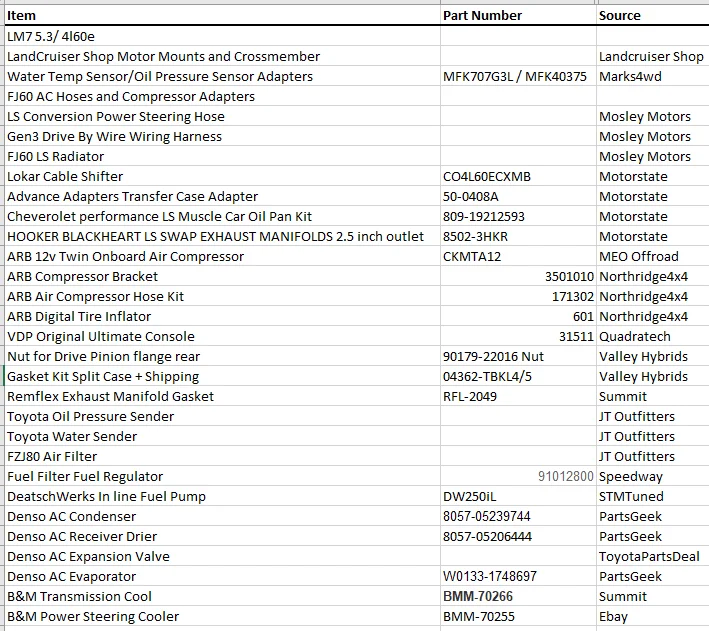This screenshot has width=709, height=631.
Task: Click the 'Landcruiser Shop' source cell
Action: tap(653, 56)
